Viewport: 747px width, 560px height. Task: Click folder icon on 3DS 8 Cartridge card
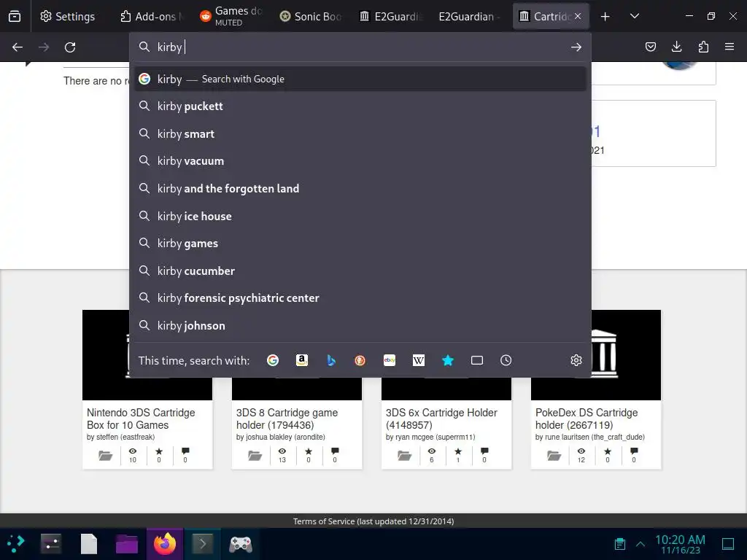255,455
